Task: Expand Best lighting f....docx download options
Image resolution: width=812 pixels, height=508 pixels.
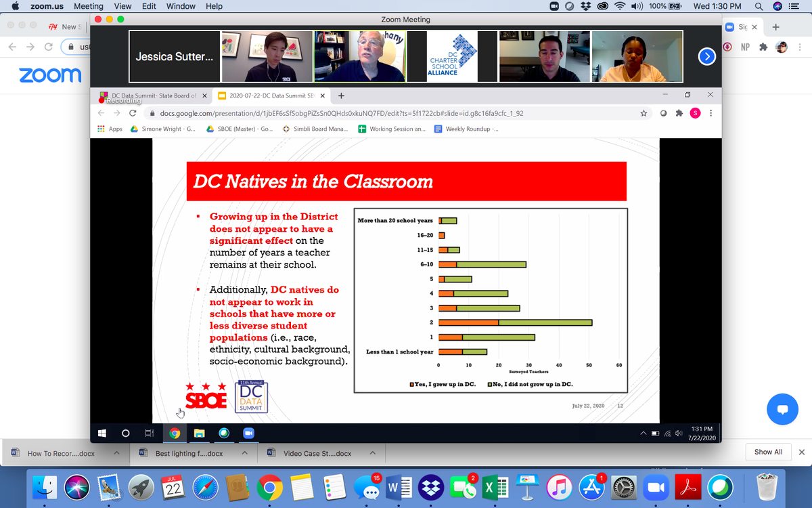Action: 244,452
